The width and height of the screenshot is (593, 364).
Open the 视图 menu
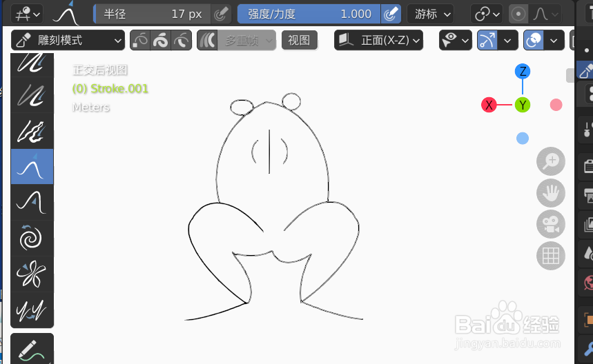299,40
